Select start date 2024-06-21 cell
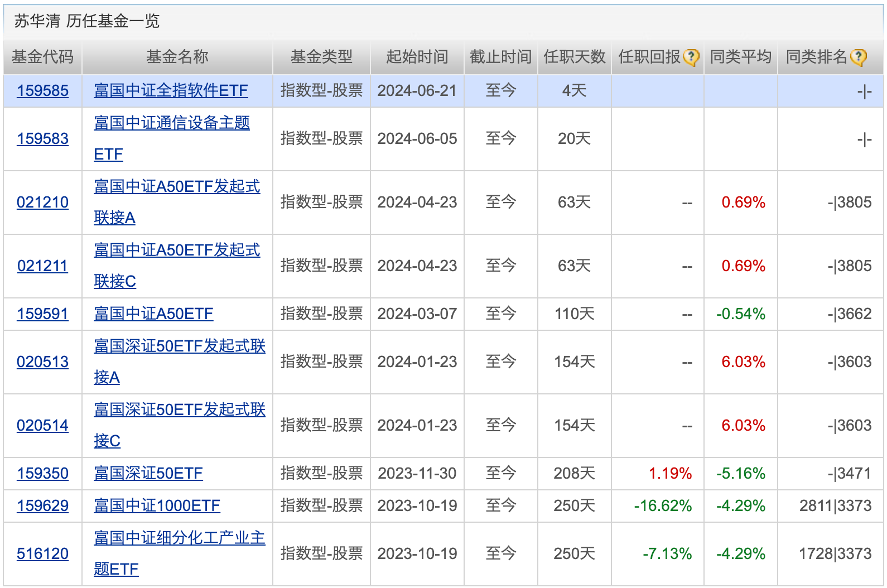This screenshot has width=887, height=588. tap(417, 90)
